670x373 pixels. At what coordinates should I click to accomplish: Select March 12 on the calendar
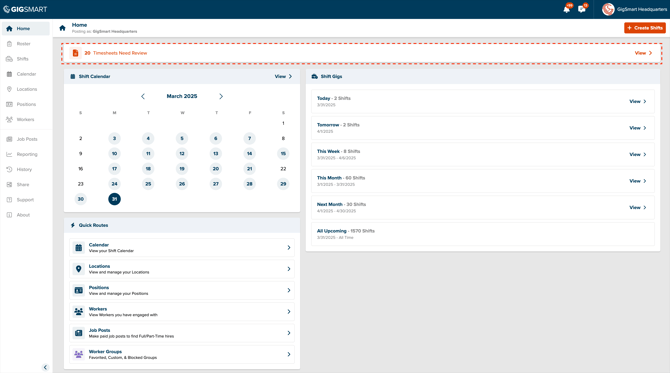point(182,153)
